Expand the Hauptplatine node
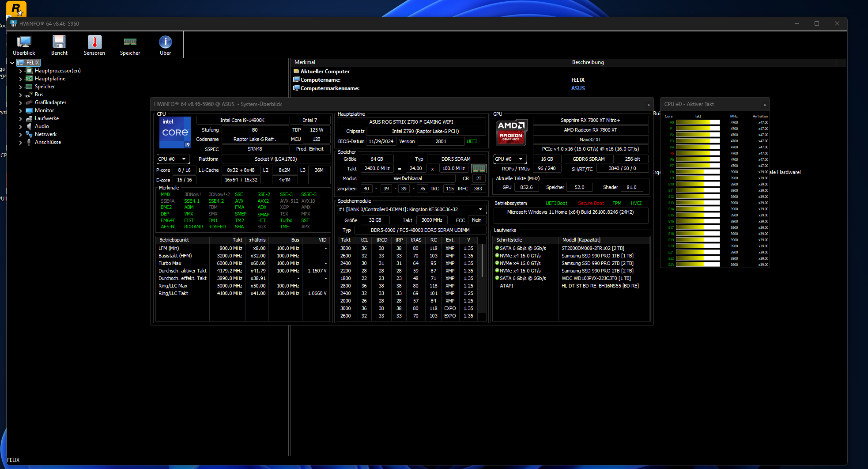Viewport: 868px width, 469px height. click(20, 79)
